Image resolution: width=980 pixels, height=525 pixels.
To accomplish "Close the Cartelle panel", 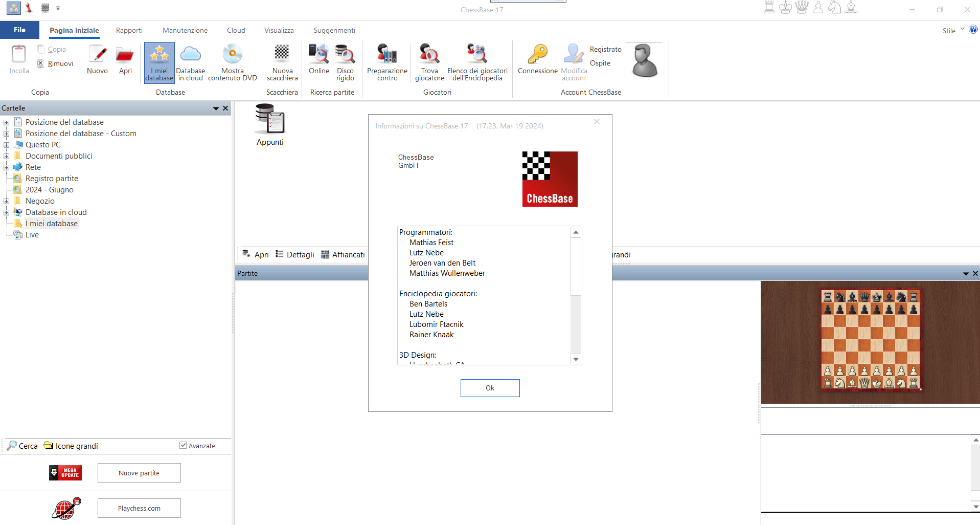I will pos(225,108).
